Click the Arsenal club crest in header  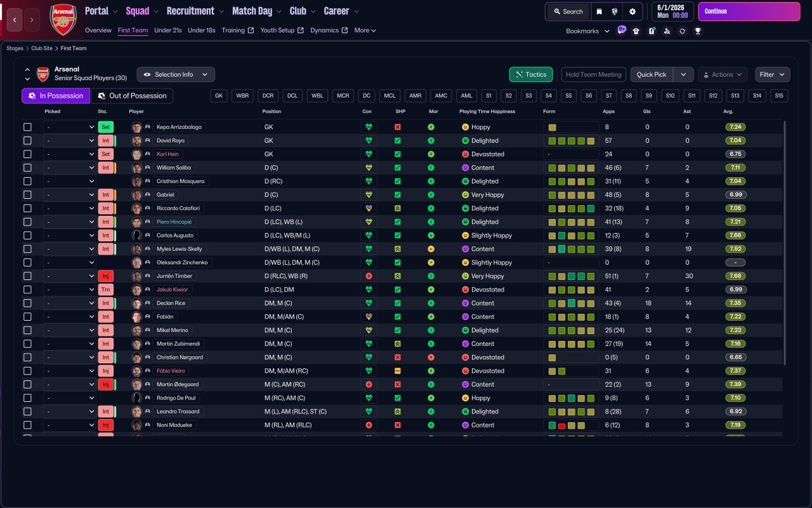63,20
